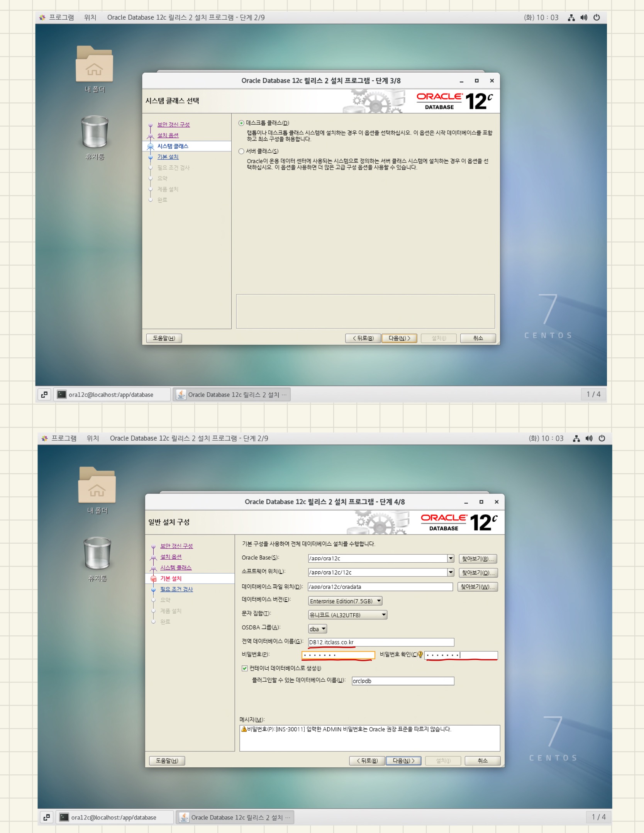The height and width of the screenshot is (833, 644).
Task: Switch to ora12c@localhost terminal task under step 3/8
Action: [x=112, y=394]
